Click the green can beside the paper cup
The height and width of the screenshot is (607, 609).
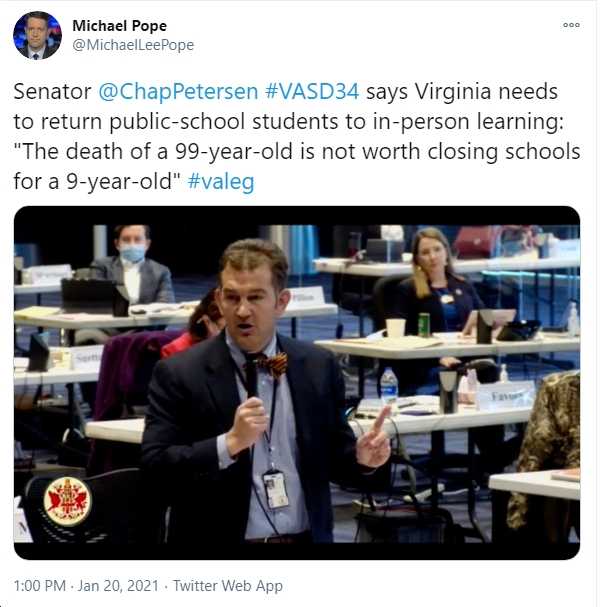pyautogui.click(x=424, y=325)
